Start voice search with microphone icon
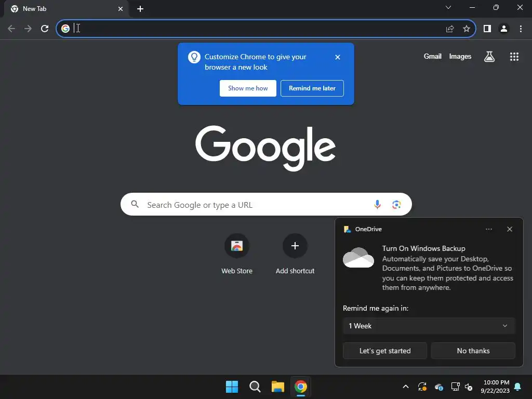Screen dimensions: 532x399 pos(377,204)
